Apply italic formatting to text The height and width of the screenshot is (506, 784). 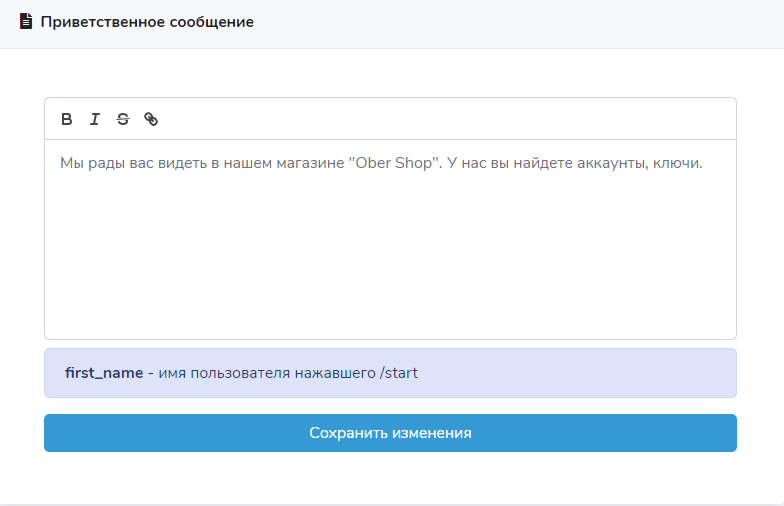click(x=95, y=119)
